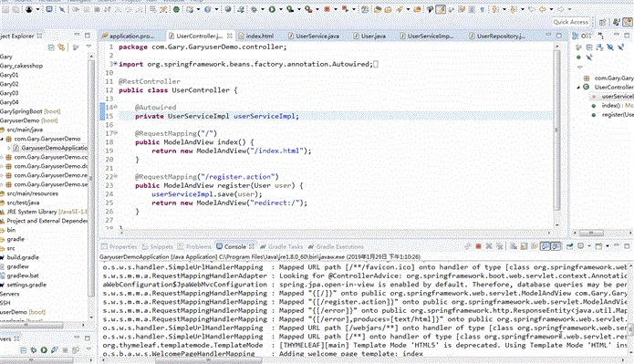Open Run button dropdown arrow
This screenshot has height=364, width=634.
281,9
